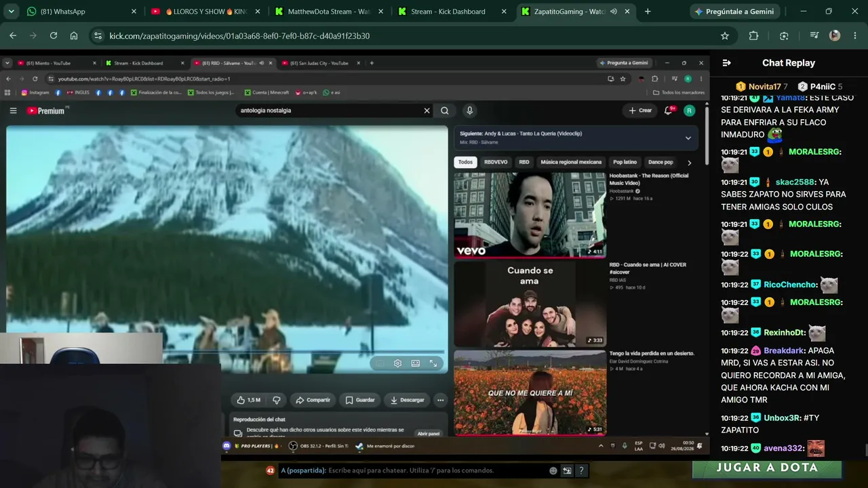868x488 pixels.
Task: Open OBS from the taskbar
Action: tap(293, 446)
